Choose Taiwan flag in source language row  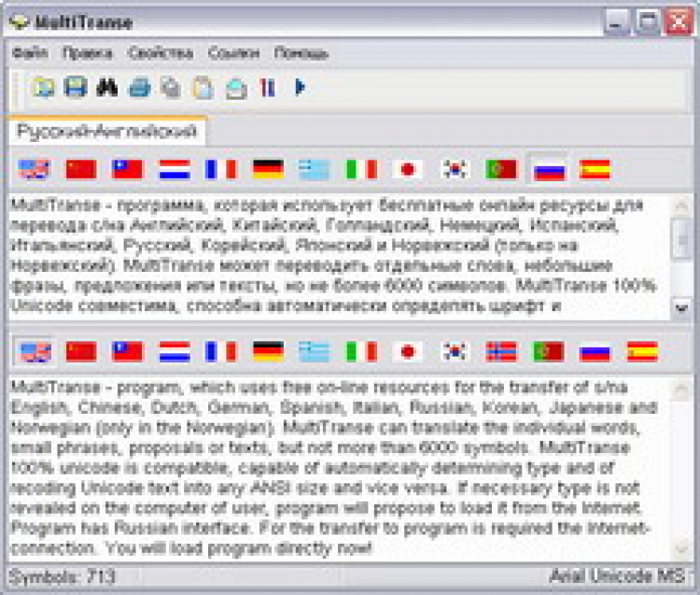pyautogui.click(x=128, y=169)
